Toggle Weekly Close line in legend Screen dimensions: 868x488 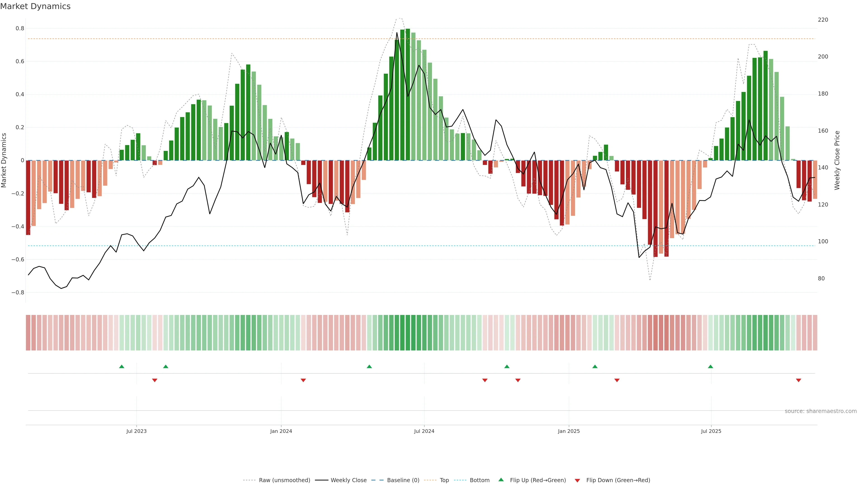(x=348, y=480)
